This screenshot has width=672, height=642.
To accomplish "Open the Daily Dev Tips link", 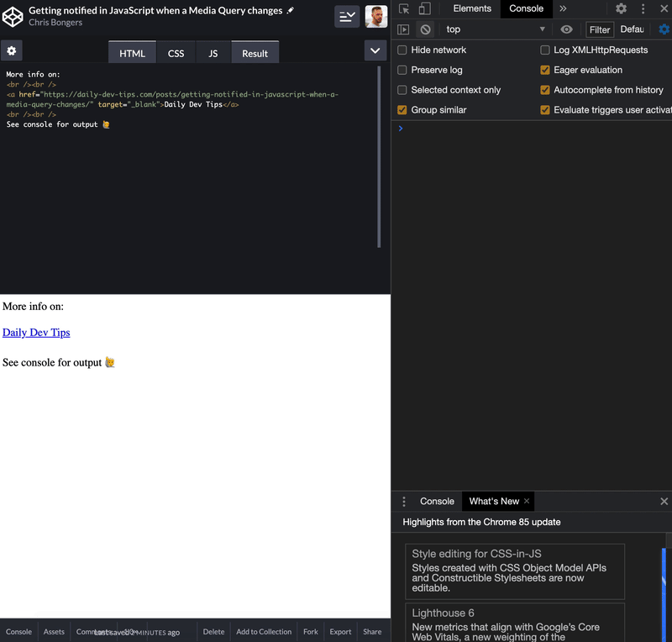I will coord(35,332).
